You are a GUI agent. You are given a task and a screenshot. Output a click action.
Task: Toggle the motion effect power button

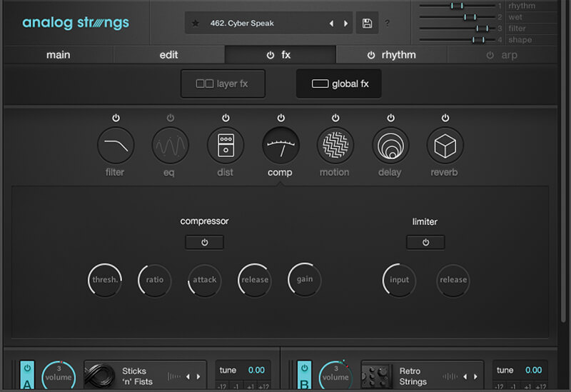pyautogui.click(x=335, y=118)
